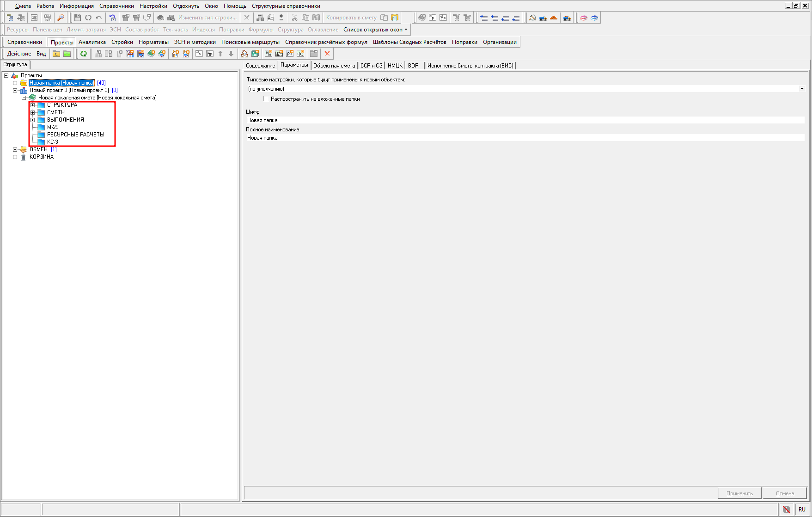Expand the СТРУКТУРА tree node

tap(33, 105)
